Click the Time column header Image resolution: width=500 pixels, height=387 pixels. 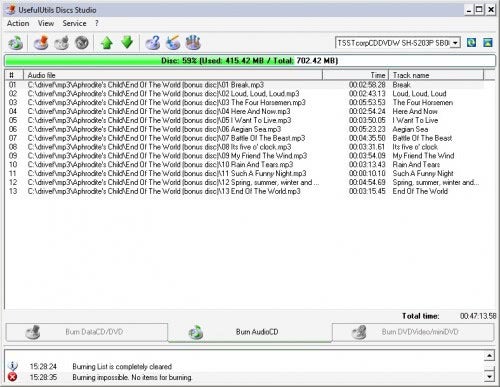coord(356,75)
